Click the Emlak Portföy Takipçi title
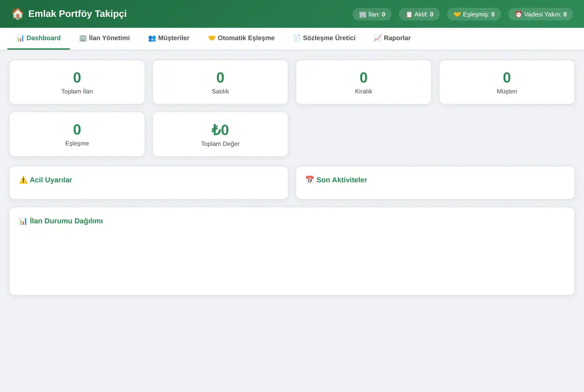 pos(77,14)
